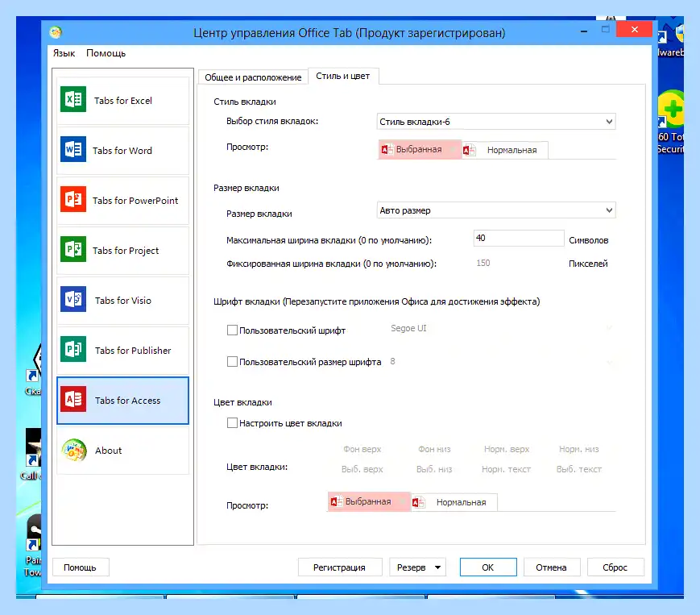Click the Access icon on style preview normal tab
The image size is (700, 615).
coord(469,150)
